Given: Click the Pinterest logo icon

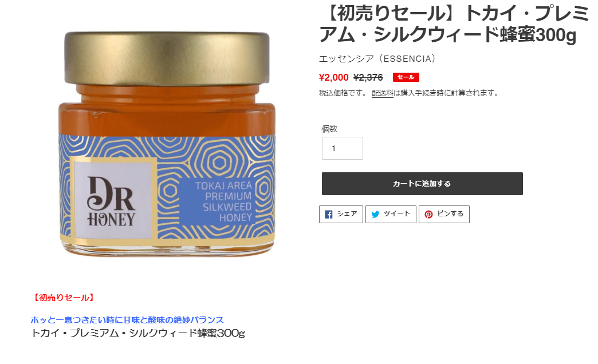Looking at the screenshot, I should tap(428, 214).
